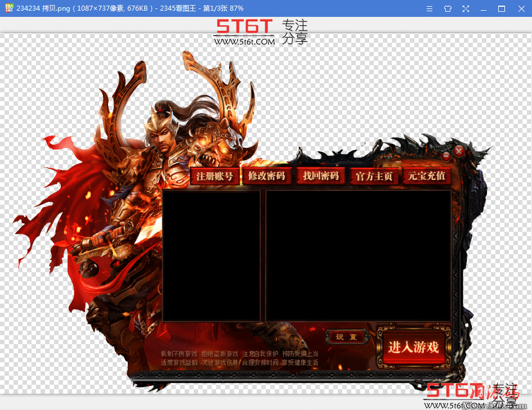Click the launcher's red minimize button

tap(446, 156)
